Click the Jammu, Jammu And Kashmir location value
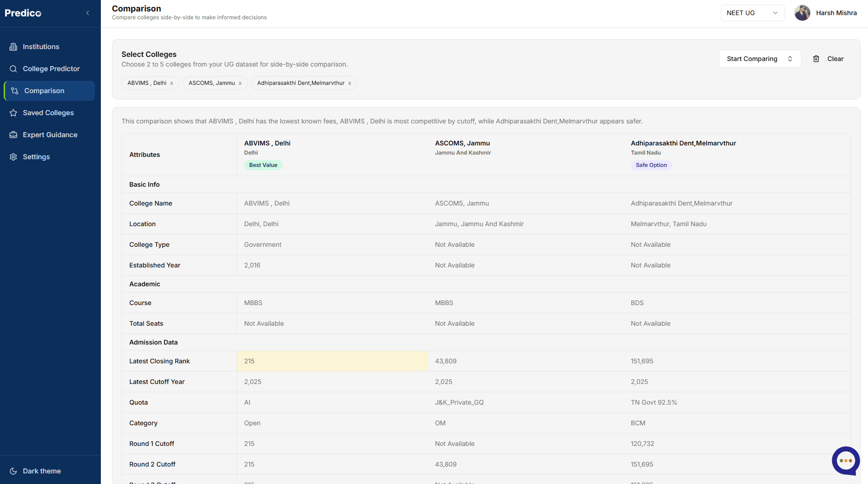 click(479, 224)
